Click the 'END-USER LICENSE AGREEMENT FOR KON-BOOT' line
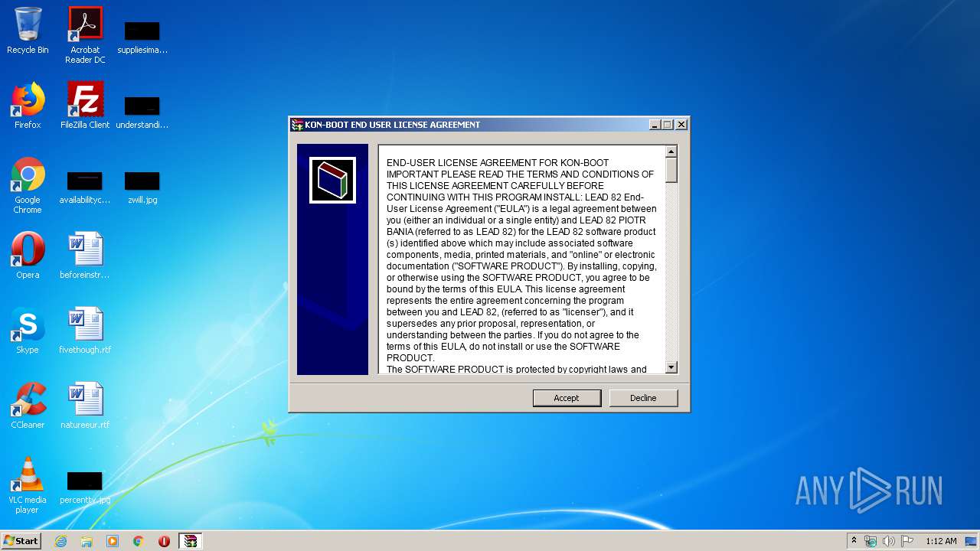The height and width of the screenshot is (551, 980). [x=498, y=163]
